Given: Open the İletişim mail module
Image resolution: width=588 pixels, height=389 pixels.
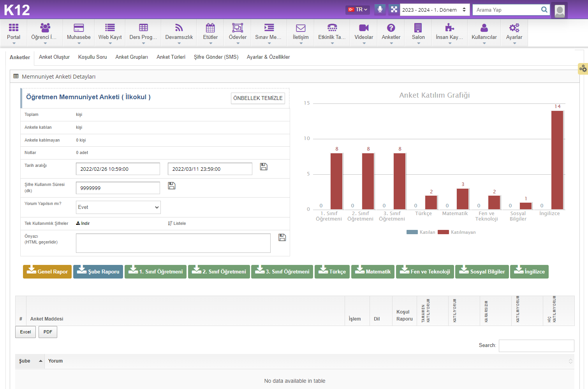Looking at the screenshot, I should click(301, 32).
